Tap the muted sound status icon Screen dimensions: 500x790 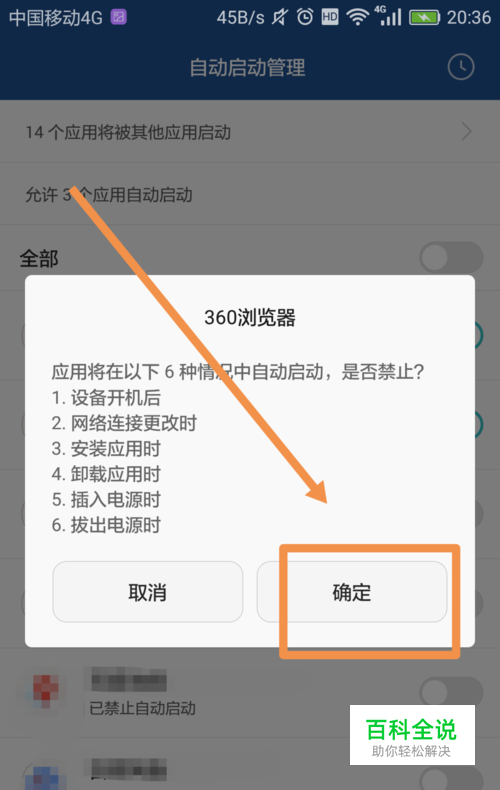[280, 18]
